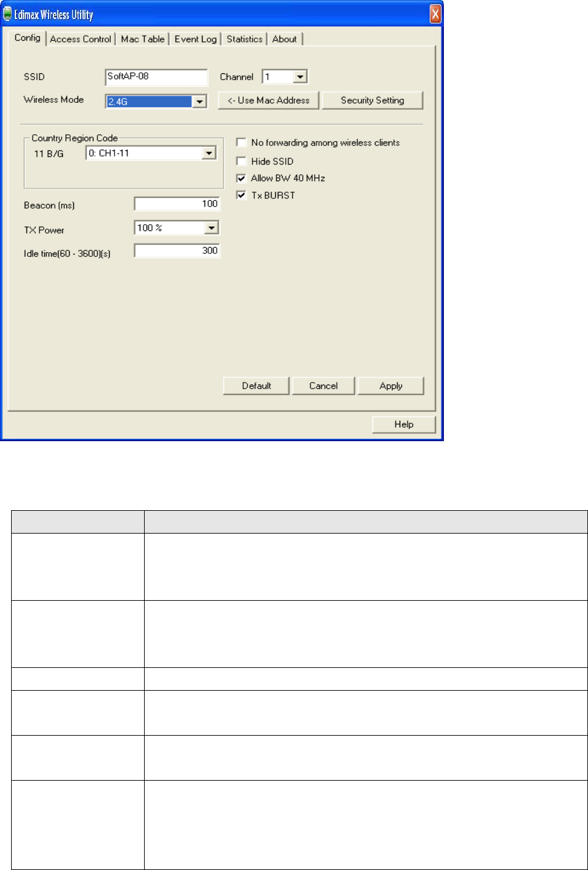The image size is (588, 870).
Task: Uncheck Allow BW 40 MHz
Action: [241, 178]
